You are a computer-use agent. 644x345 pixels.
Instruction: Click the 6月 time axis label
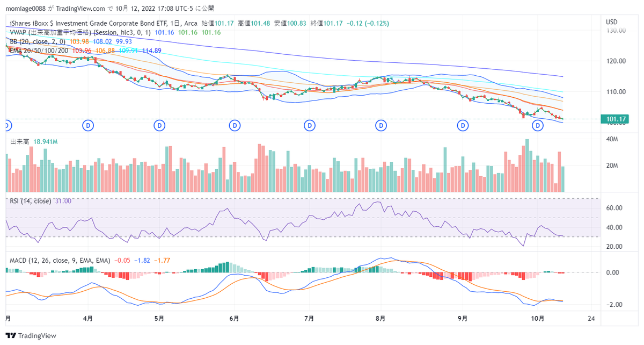(234, 318)
